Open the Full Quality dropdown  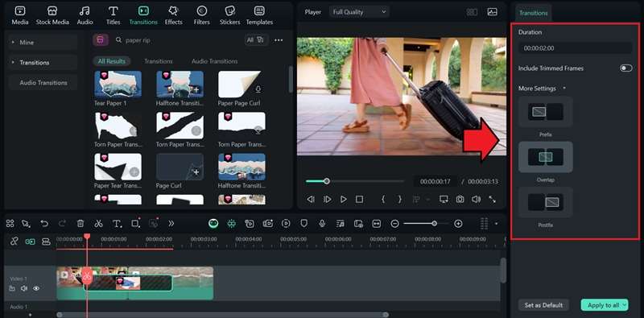pyautogui.click(x=359, y=12)
